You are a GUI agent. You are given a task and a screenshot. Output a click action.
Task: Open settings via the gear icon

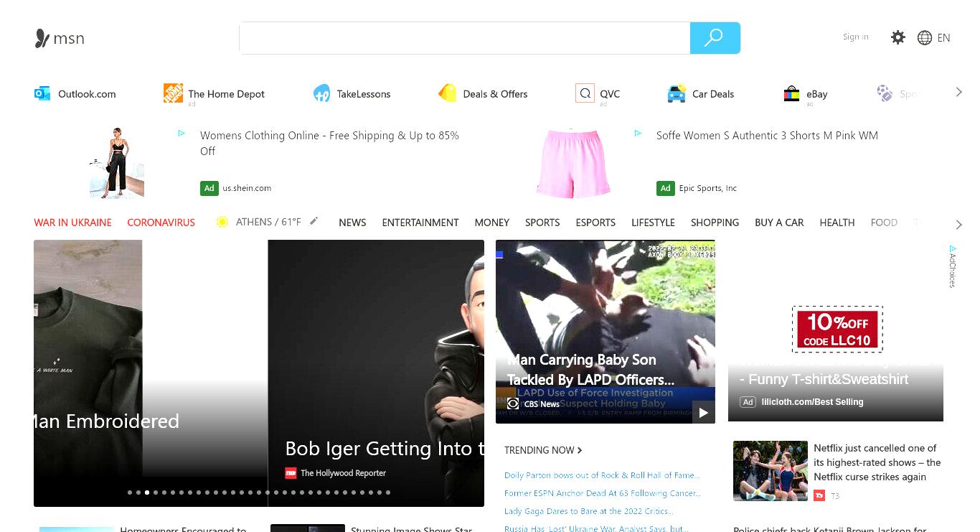point(898,37)
